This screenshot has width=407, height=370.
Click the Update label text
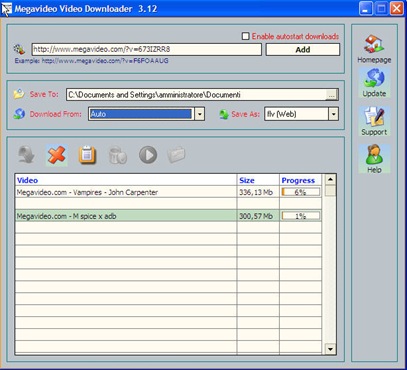[374, 94]
